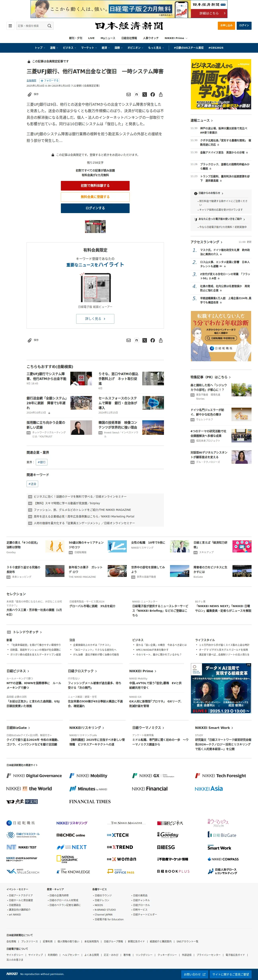Open the LIVE menu item
Screen dimensions: 258x980
91,38
